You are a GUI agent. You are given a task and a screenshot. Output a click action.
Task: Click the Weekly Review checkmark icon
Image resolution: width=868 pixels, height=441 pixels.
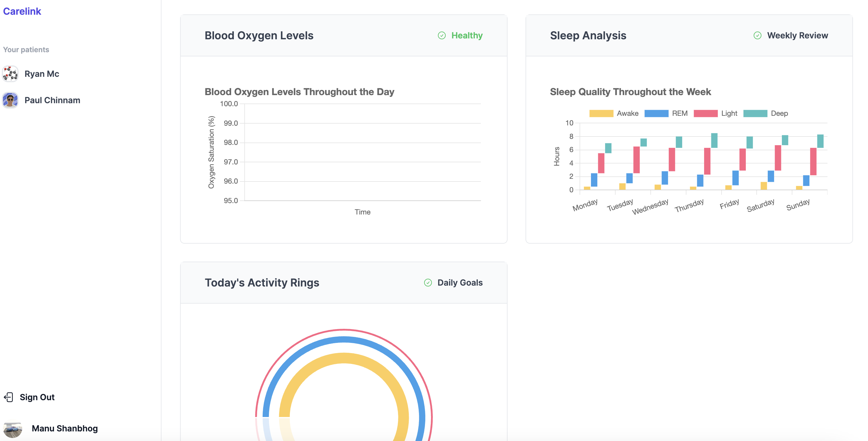tap(757, 35)
